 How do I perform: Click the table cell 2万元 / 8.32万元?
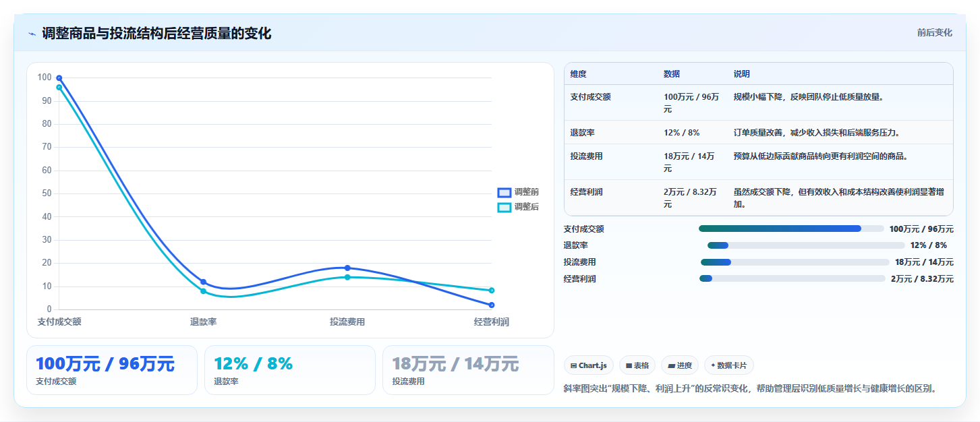[x=691, y=198]
